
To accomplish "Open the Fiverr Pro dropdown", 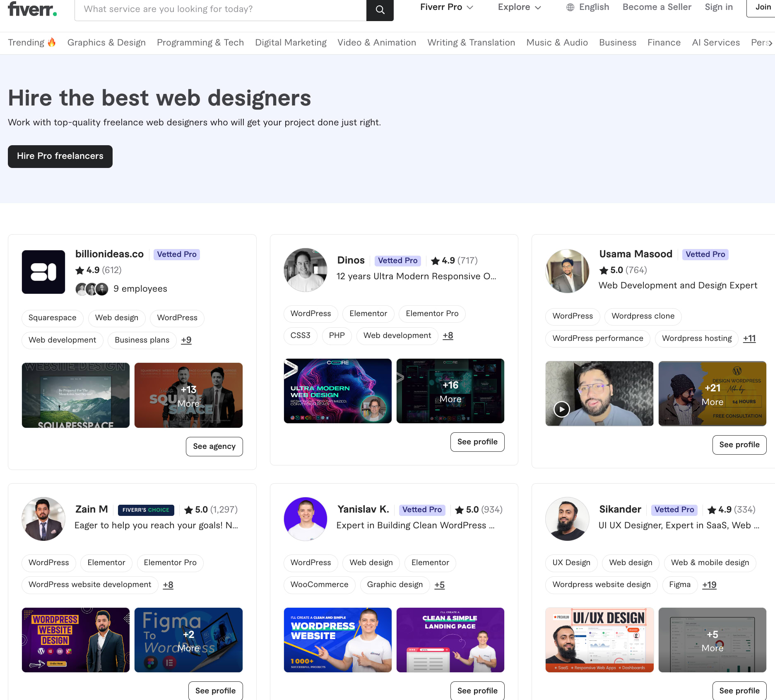I will [x=446, y=7].
